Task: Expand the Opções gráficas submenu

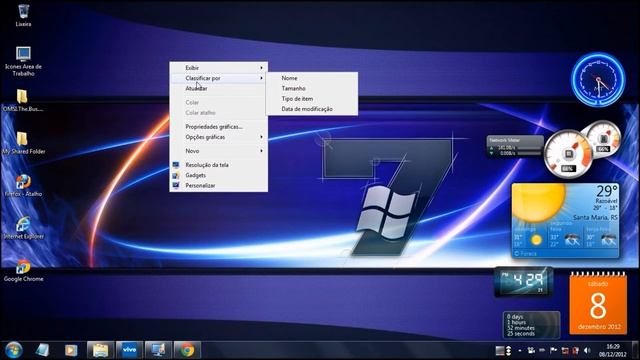Action: (219, 137)
